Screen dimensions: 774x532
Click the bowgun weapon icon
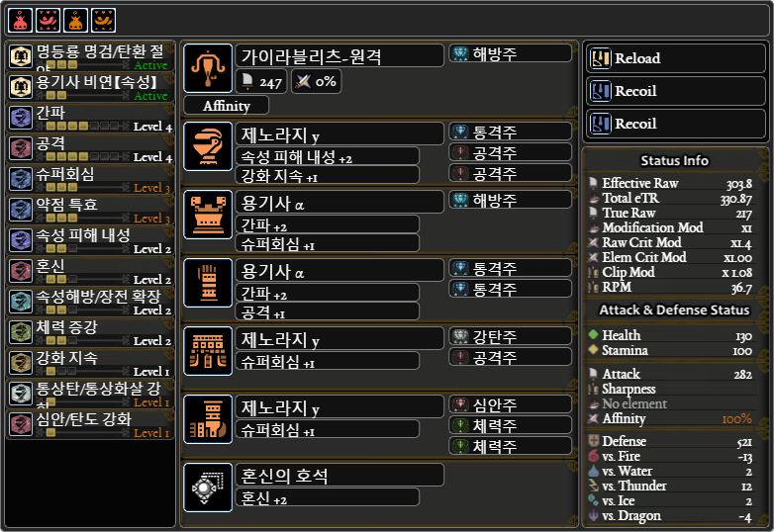pyautogui.click(x=208, y=68)
